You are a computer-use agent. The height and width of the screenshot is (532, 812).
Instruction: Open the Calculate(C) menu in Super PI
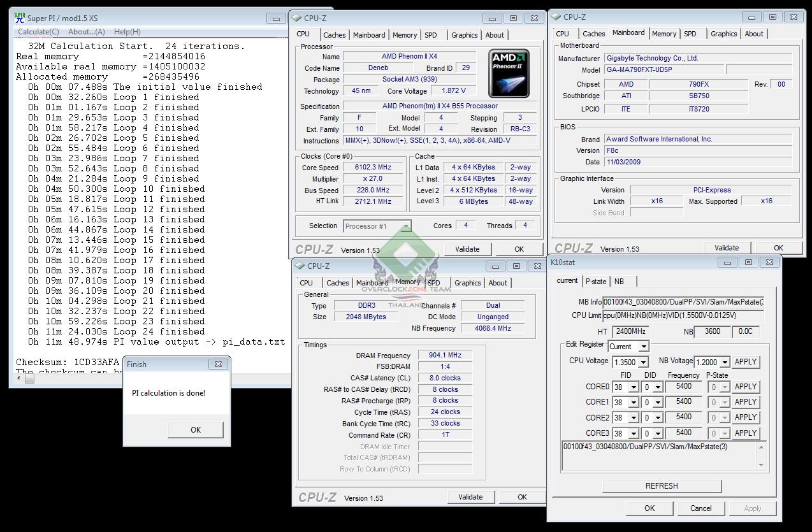pos(38,31)
